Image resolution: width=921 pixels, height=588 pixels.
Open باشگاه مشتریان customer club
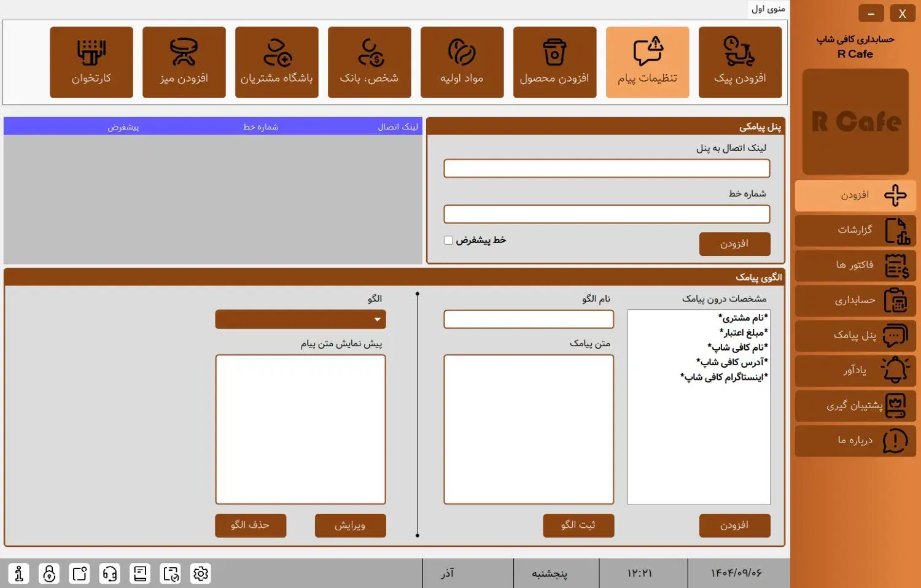[x=276, y=61]
